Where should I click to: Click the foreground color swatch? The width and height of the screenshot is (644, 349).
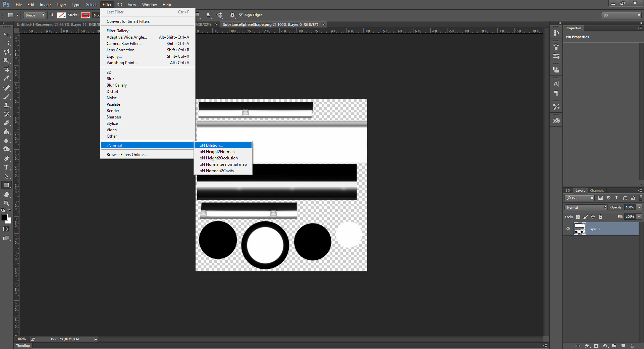tap(5, 217)
